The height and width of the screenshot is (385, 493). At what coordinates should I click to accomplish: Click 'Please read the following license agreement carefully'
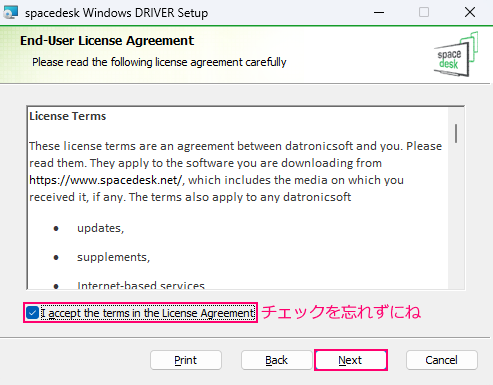point(159,62)
